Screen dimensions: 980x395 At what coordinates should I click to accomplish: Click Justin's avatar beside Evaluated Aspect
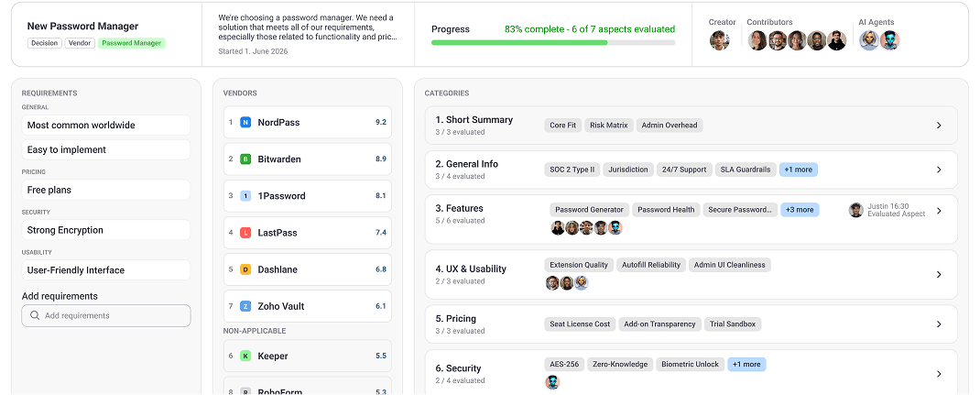click(856, 210)
